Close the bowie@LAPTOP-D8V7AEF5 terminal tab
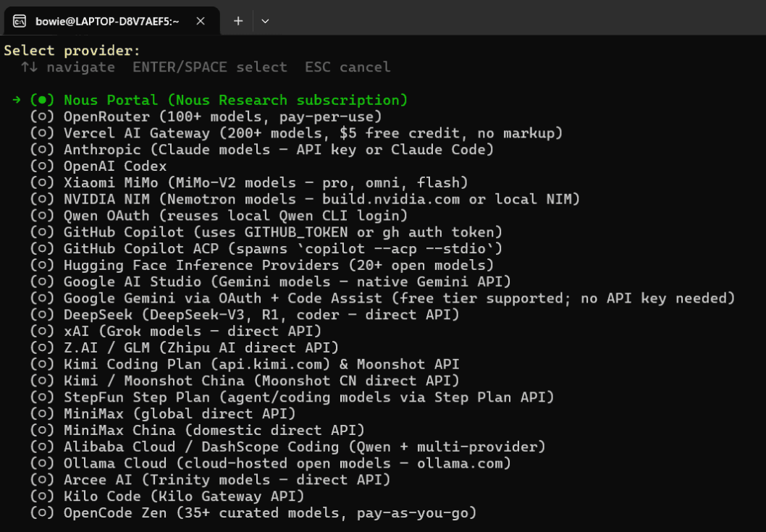The image size is (766, 532). (204, 21)
